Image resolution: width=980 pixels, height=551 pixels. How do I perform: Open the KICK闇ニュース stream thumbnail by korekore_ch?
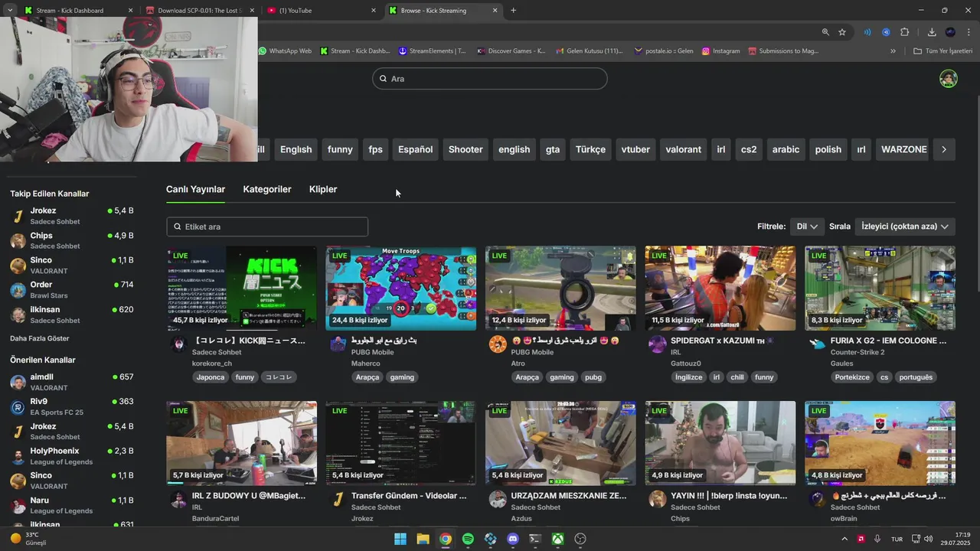pos(241,288)
